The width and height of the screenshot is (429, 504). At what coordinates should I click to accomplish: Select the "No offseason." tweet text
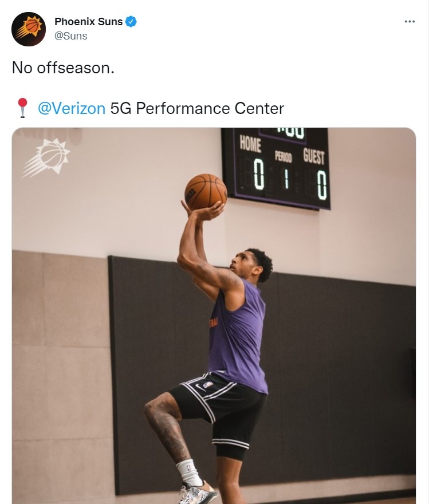[x=63, y=68]
